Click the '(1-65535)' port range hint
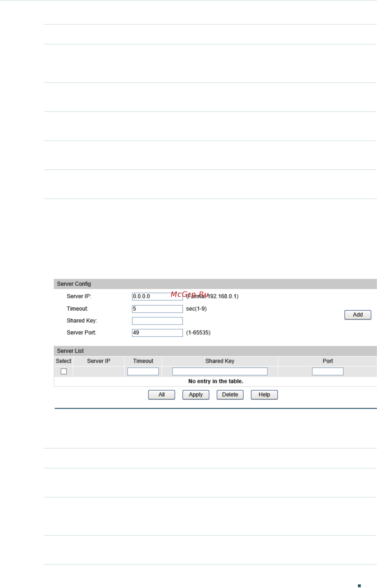The image size is (377, 588). pos(198,333)
